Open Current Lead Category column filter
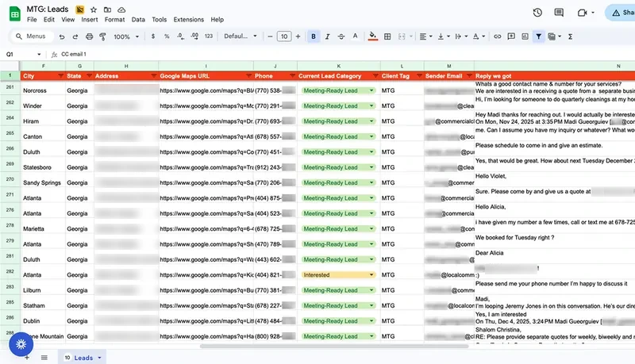Viewport: 635px width, 364px height. [x=375, y=76]
